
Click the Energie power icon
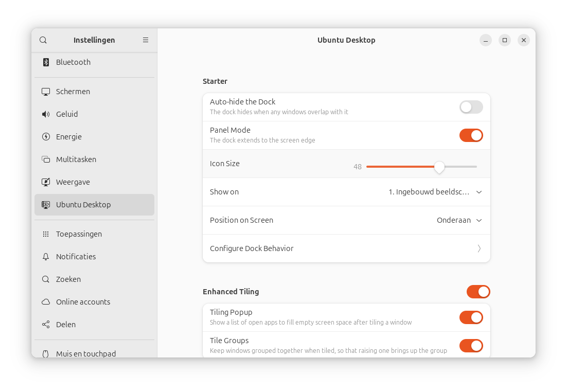[46, 137]
